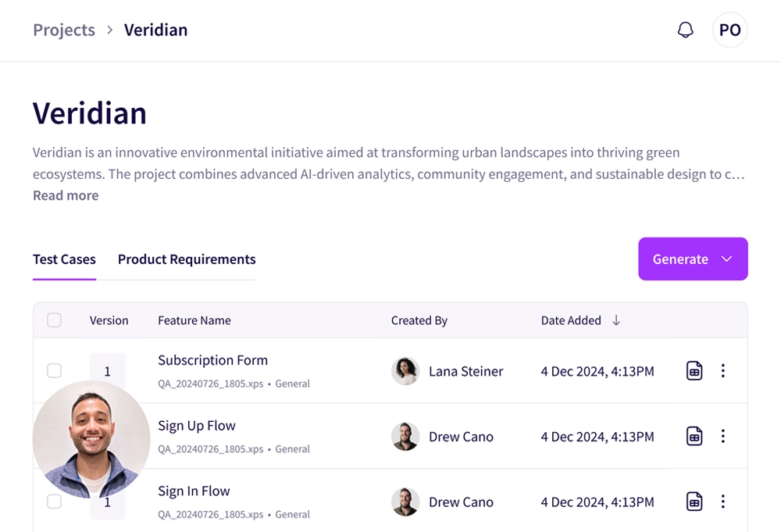781x532 pixels.
Task: Open spreadsheet icon for Sign Up Flow row
Action: tap(694, 437)
